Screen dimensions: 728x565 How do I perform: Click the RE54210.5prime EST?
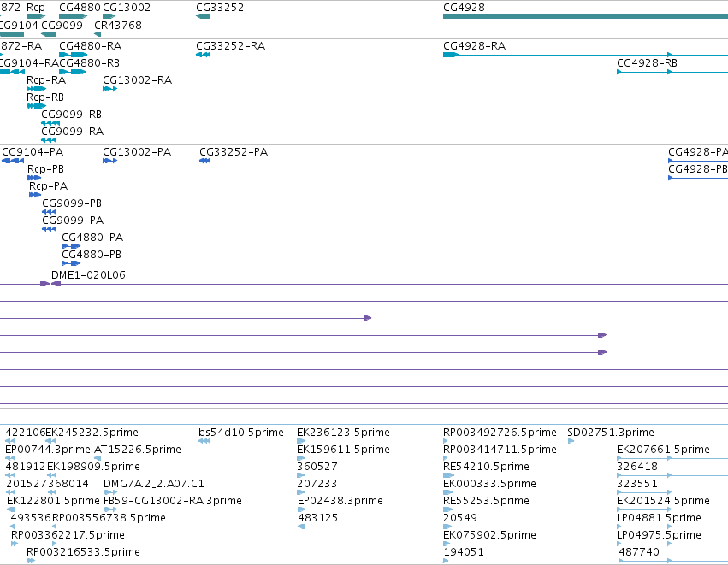(x=486, y=467)
